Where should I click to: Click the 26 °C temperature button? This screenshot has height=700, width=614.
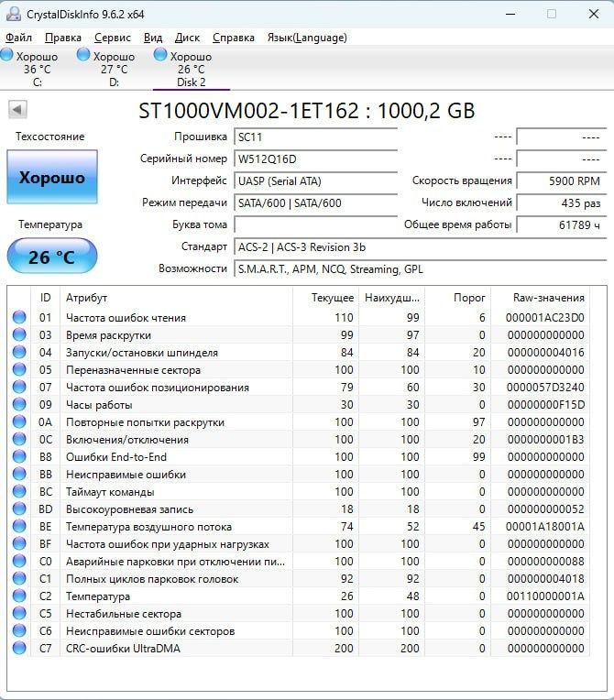point(52,257)
